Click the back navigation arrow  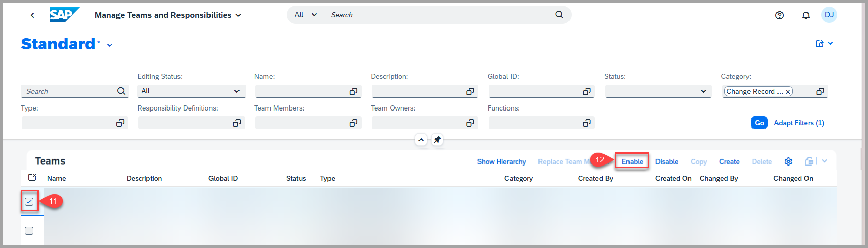(x=32, y=15)
